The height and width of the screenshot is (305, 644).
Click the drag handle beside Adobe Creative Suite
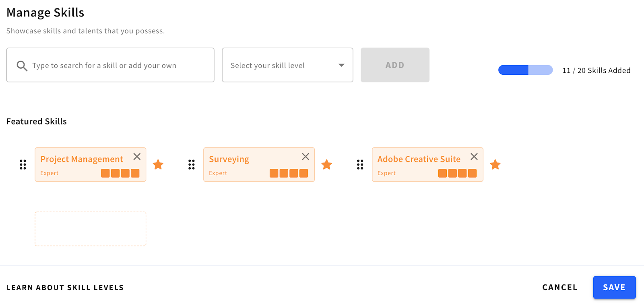360,164
